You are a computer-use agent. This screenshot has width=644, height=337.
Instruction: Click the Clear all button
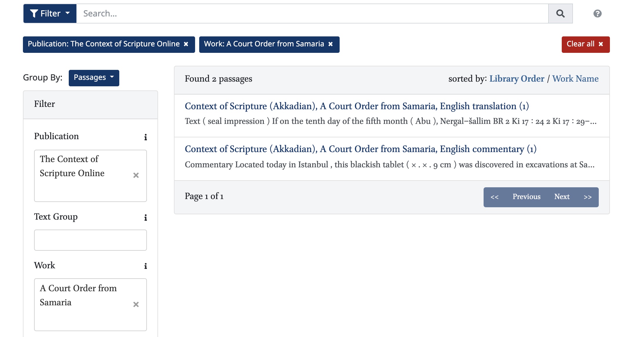click(x=586, y=44)
